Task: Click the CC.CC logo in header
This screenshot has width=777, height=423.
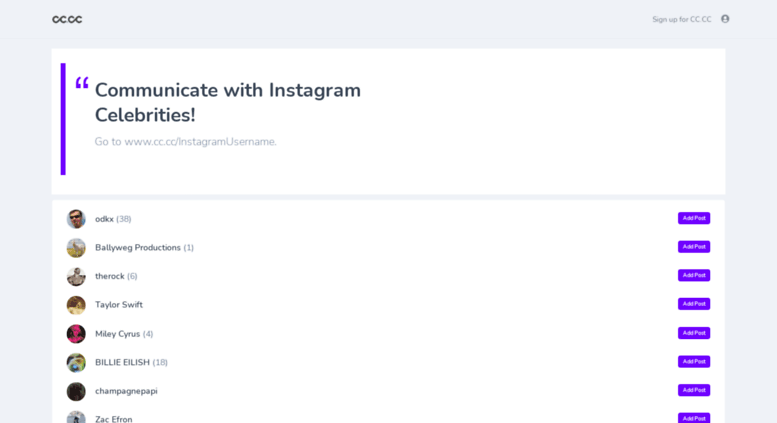Action: [x=67, y=19]
